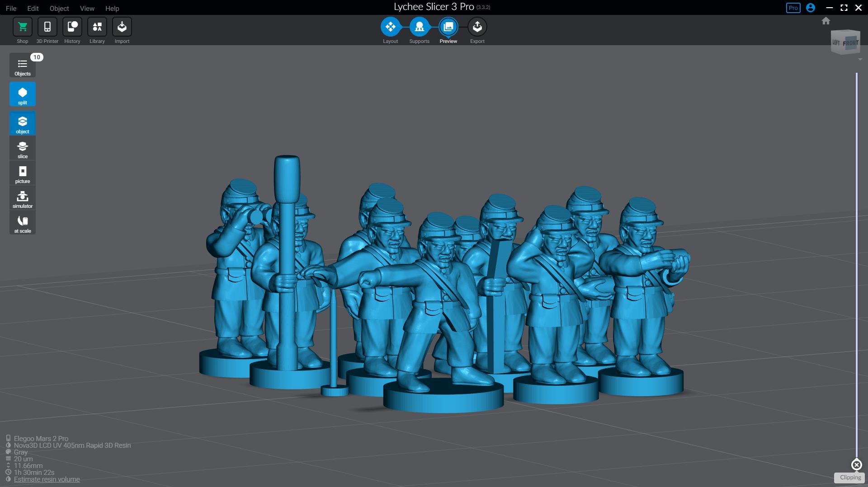Viewport: 868px width, 487px height.
Task: Launch the print simulator
Action: [23, 198]
